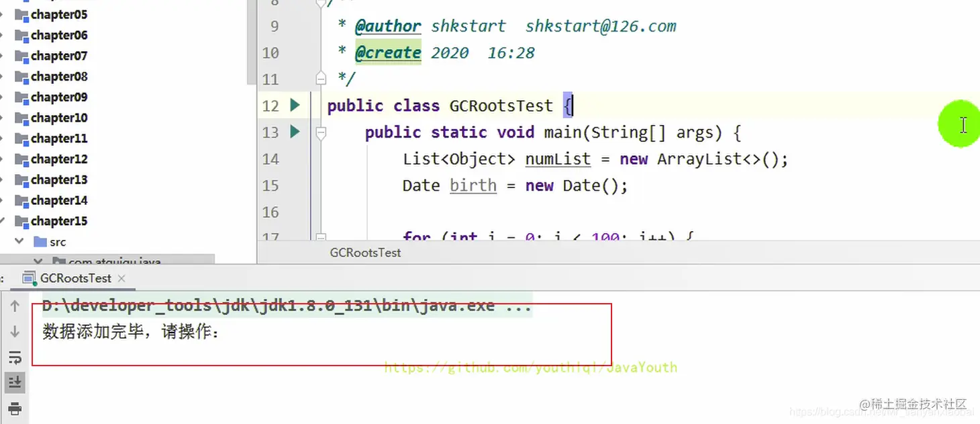The height and width of the screenshot is (424, 980).
Task: Click the @author tag in comment
Action: pos(388,26)
